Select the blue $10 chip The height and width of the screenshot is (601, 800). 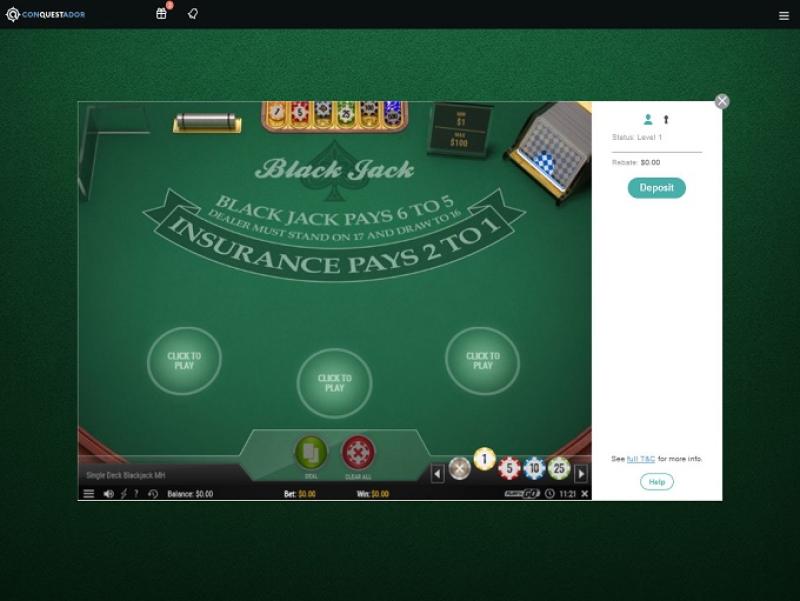click(534, 467)
